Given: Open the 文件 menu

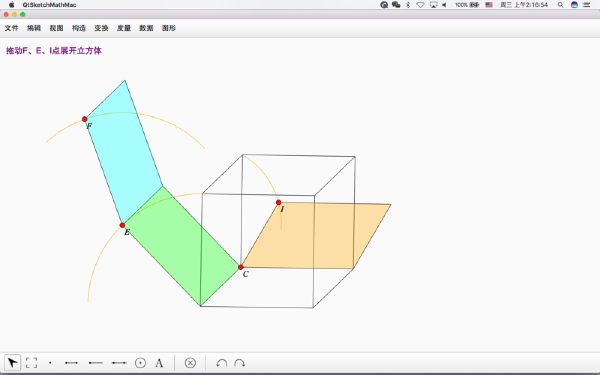Looking at the screenshot, I should [11, 28].
